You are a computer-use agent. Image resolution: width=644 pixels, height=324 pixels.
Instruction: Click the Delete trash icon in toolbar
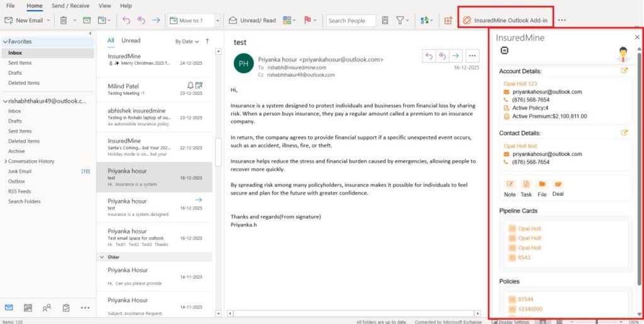(64, 20)
